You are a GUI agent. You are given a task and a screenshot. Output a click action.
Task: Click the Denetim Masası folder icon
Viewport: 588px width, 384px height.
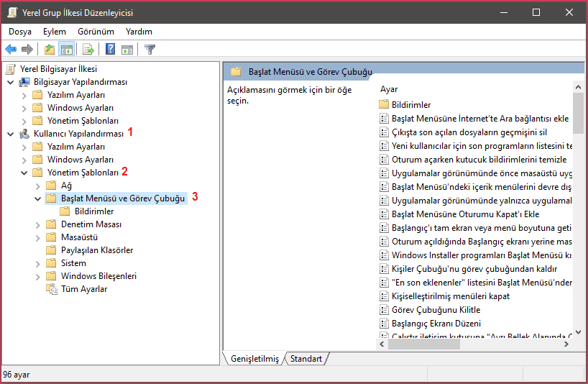[51, 224]
